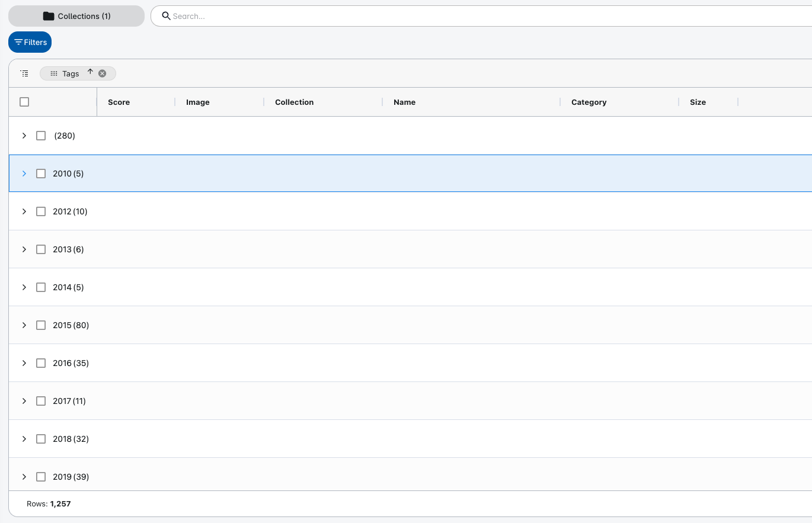Click the '(280)' group label
This screenshot has width=812, height=523.
[x=65, y=136]
